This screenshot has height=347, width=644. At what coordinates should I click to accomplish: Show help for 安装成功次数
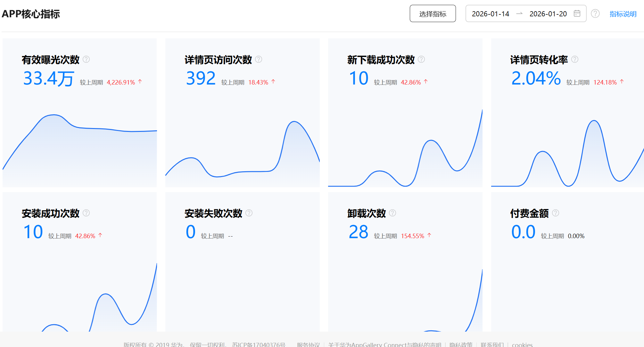pyautogui.click(x=86, y=213)
